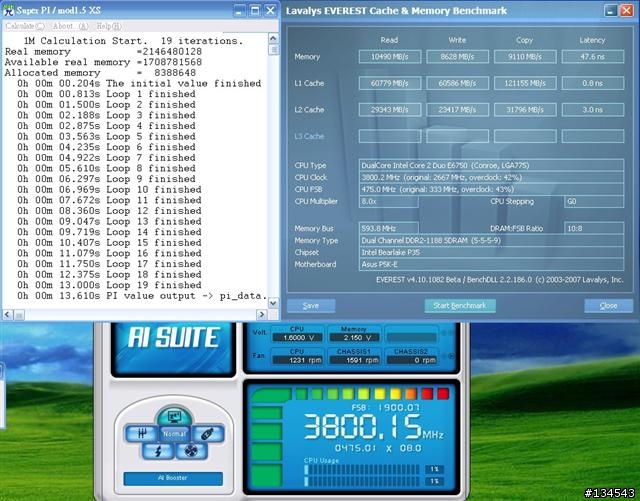Click Save in the EVEREST benchmark window
The image size is (640, 501).
coord(311,305)
